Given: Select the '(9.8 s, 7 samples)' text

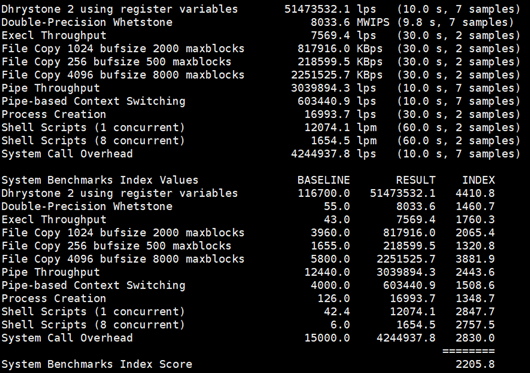Looking at the screenshot, I should [x=455, y=23].
